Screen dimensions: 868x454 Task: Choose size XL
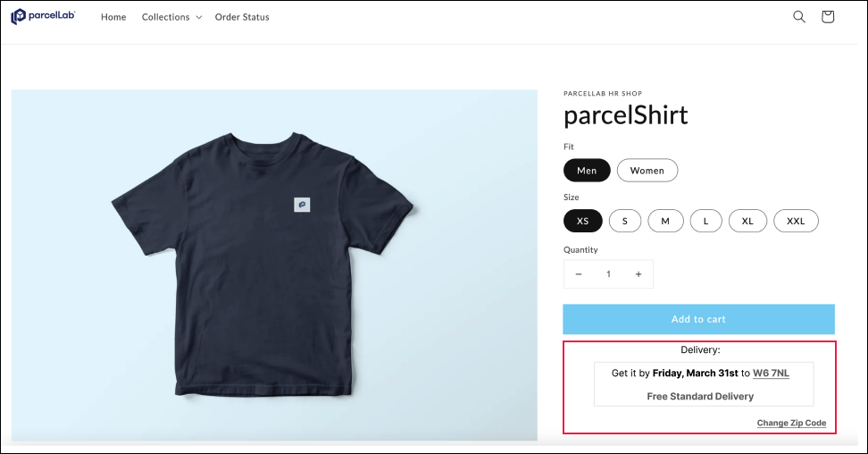coord(747,221)
